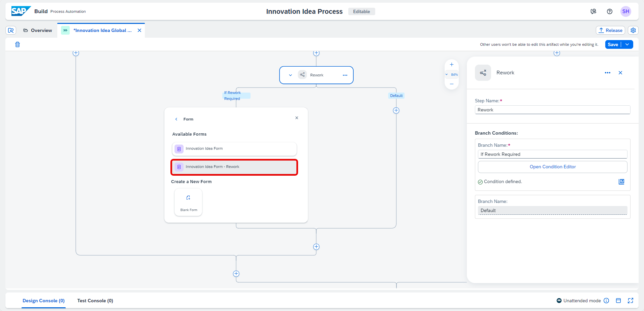
Task: Open the Rework node three-dot menu
Action: (345, 75)
